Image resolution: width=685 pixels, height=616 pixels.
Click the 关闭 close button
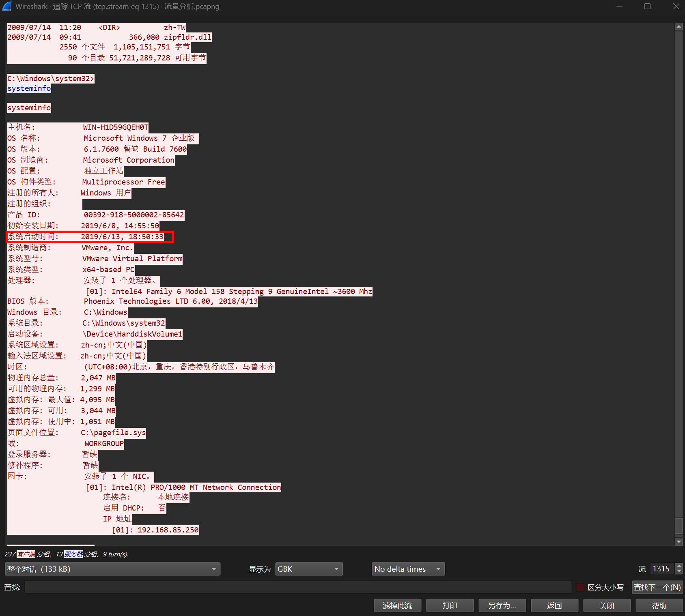click(607, 605)
